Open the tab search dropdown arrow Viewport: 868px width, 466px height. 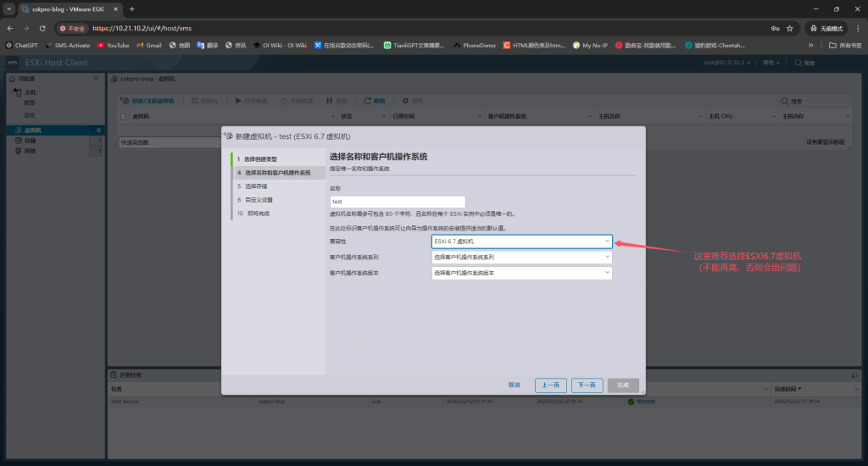[8, 8]
